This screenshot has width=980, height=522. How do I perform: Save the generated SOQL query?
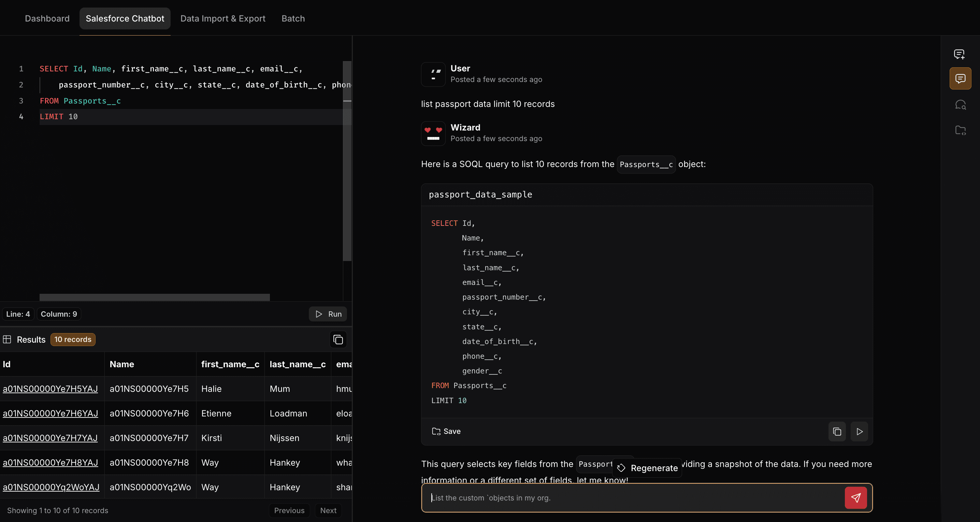tap(446, 431)
